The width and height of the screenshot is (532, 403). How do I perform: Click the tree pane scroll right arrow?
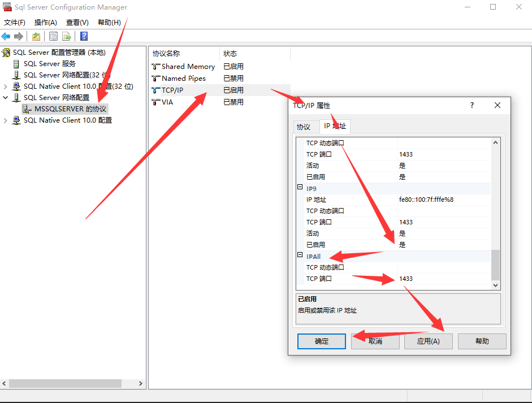click(140, 383)
